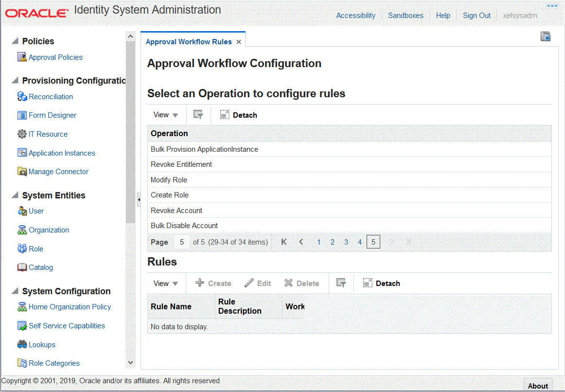Screen dimensions: 565x392
Task: Collapse the Policies section
Action: pyautogui.click(x=15, y=41)
